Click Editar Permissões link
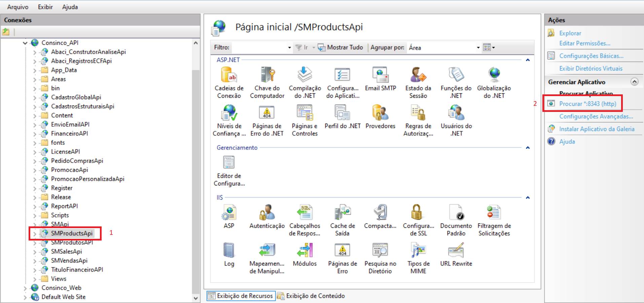The image size is (644, 303). [584, 43]
